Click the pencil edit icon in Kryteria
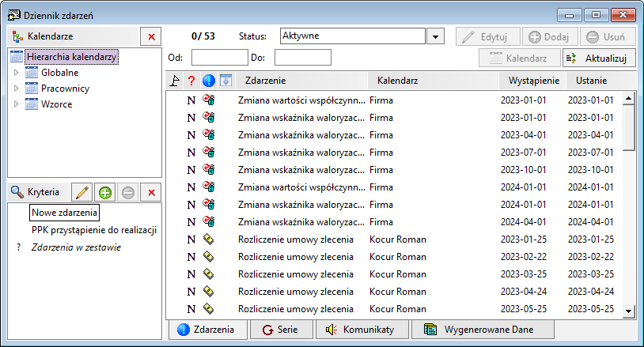 [x=82, y=192]
